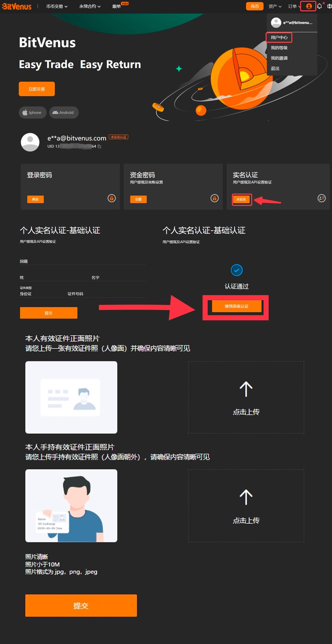Click the blue verification checkmark icon

click(x=237, y=270)
